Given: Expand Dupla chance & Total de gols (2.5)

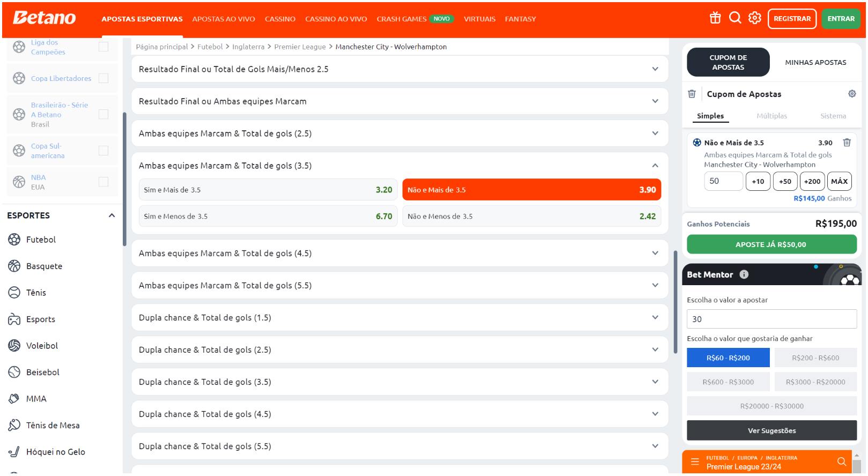Looking at the screenshot, I should click(399, 349).
